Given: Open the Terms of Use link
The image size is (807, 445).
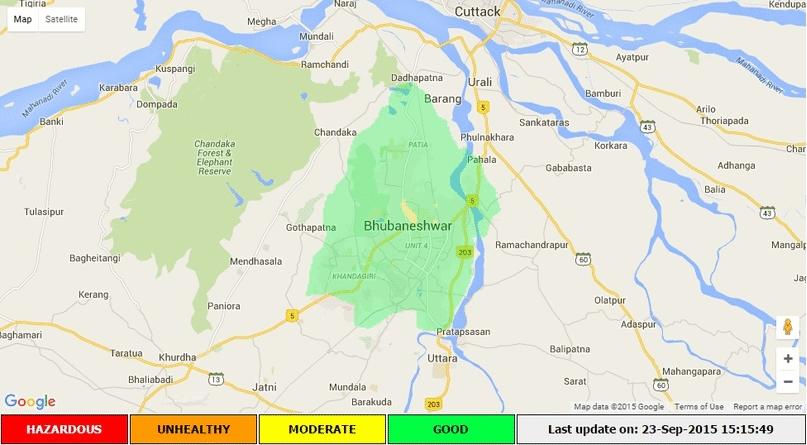Looking at the screenshot, I should coord(699,407).
